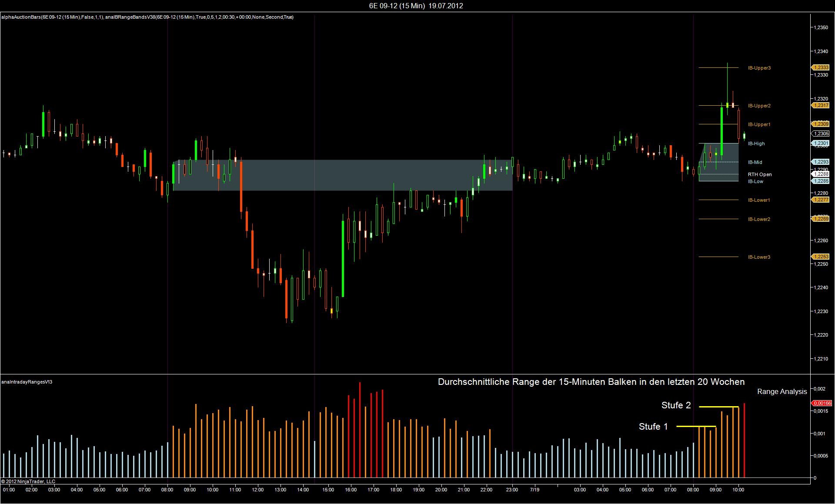
Task: Select the alphaAuctionBars indicator label
Action: point(51,17)
